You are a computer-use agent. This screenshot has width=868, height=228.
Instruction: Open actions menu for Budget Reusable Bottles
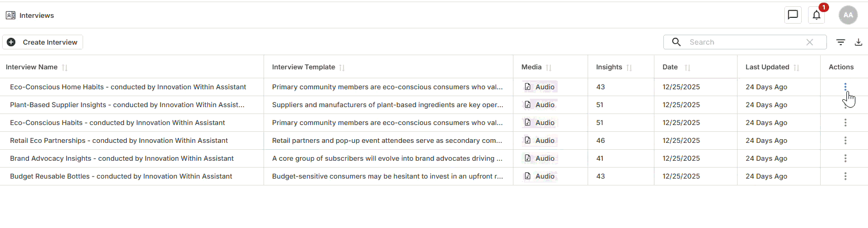click(x=845, y=176)
